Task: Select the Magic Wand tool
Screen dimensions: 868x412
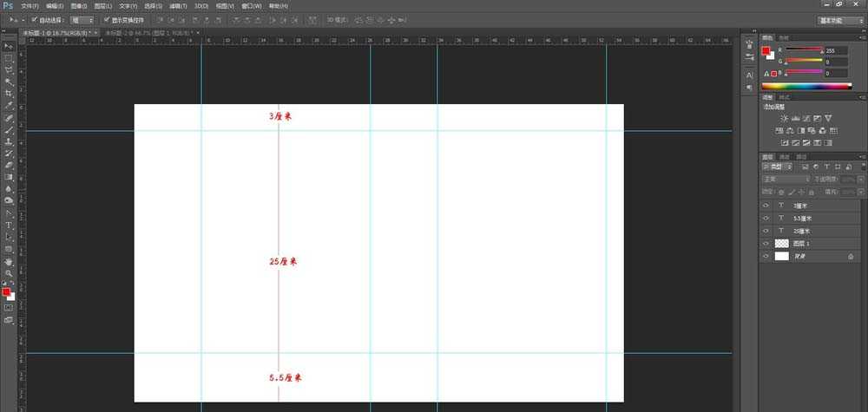Action: click(x=9, y=82)
